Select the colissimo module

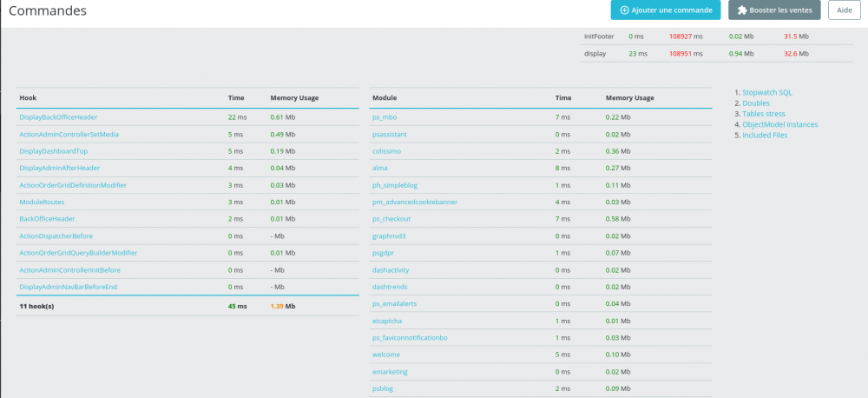pos(386,151)
